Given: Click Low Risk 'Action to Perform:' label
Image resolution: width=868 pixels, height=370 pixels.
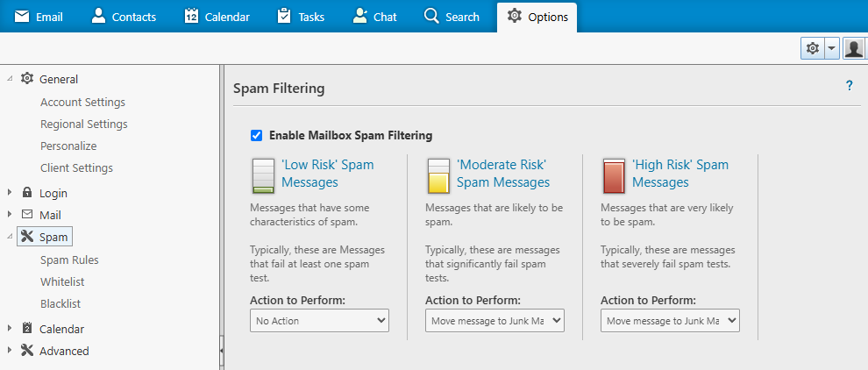Looking at the screenshot, I should tap(298, 300).
